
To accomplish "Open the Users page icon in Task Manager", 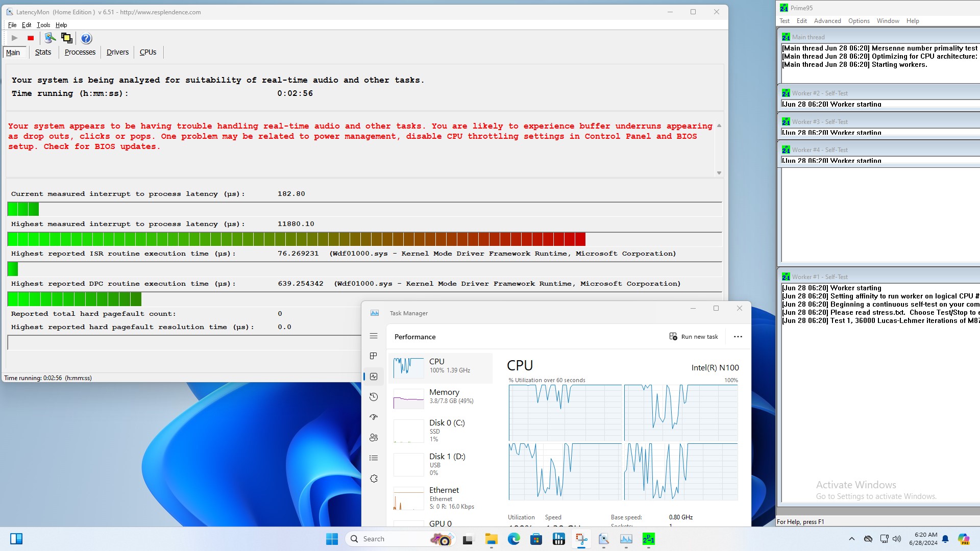I will click(x=374, y=438).
